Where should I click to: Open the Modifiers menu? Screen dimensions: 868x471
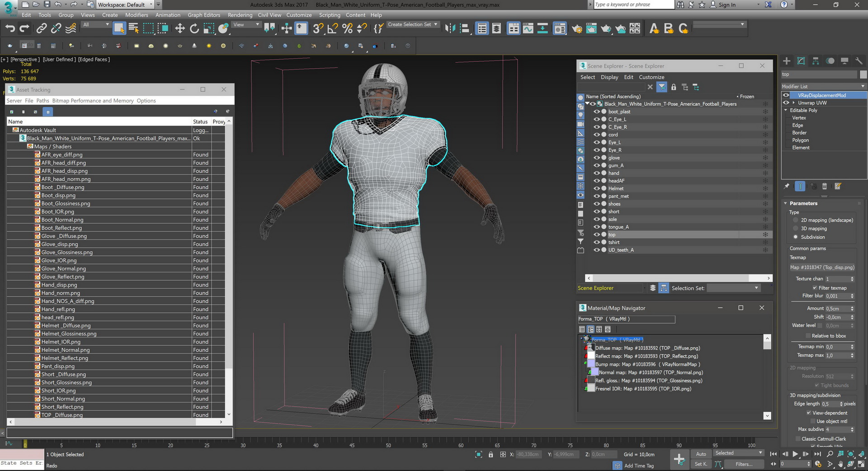pos(137,15)
